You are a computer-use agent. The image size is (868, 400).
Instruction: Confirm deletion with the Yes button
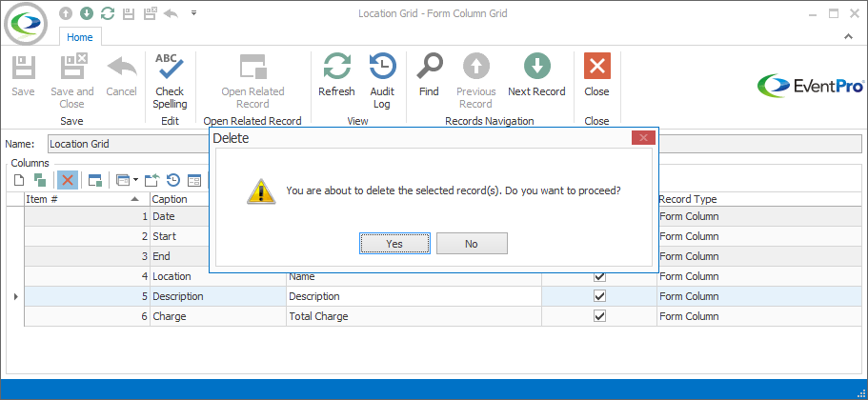click(394, 244)
